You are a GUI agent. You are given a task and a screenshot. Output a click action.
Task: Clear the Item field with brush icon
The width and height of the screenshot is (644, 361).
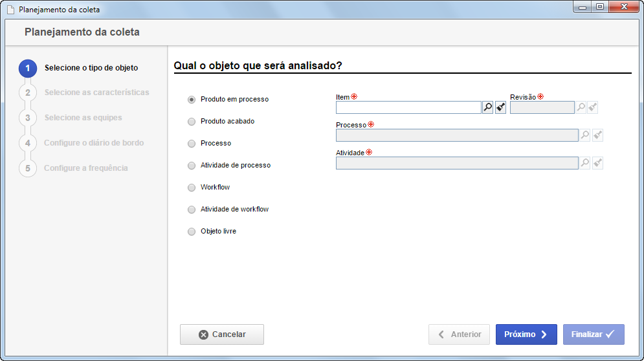(500, 107)
